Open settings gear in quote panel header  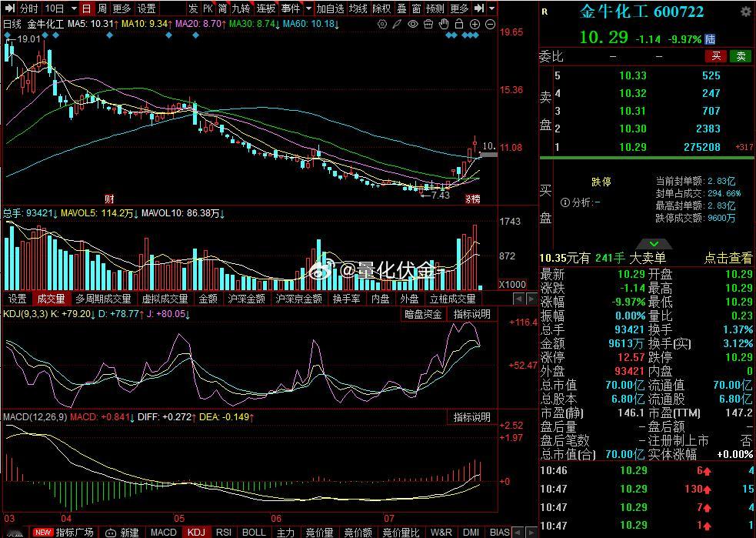(x=745, y=12)
